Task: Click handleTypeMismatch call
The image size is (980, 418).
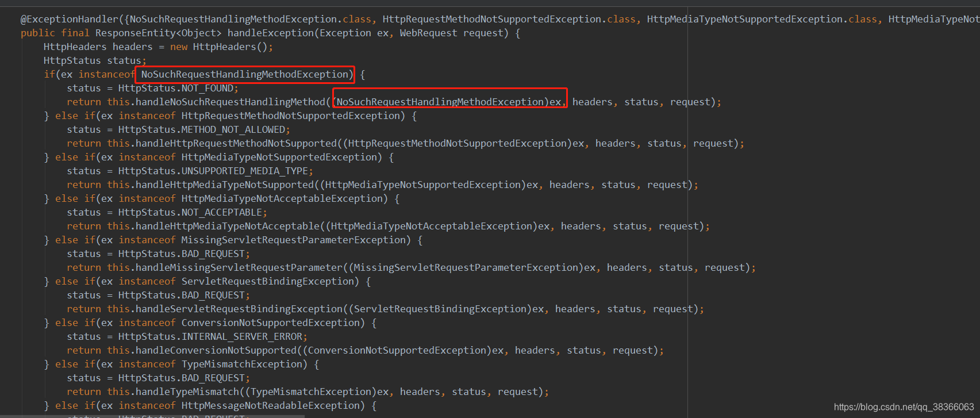Action: (187, 392)
